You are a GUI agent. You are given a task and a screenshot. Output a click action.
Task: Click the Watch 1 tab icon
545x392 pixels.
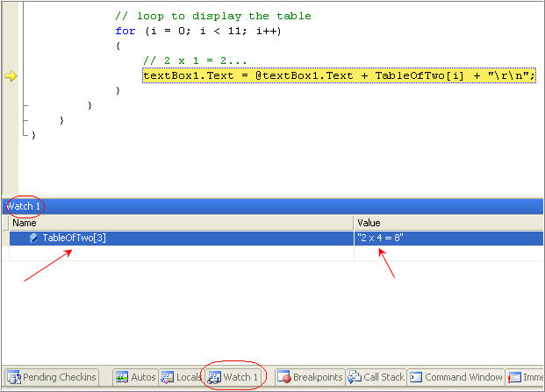point(214,377)
